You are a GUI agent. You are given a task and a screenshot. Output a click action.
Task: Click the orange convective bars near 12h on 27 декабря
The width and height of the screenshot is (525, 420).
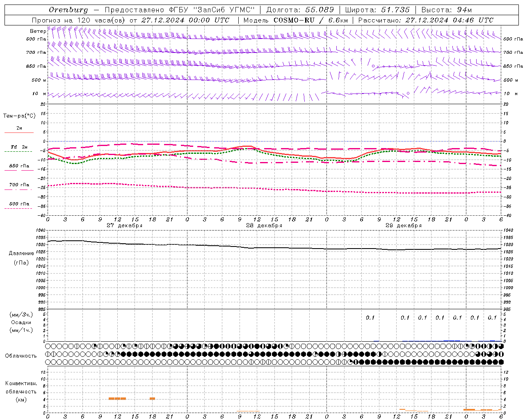pos(117,398)
